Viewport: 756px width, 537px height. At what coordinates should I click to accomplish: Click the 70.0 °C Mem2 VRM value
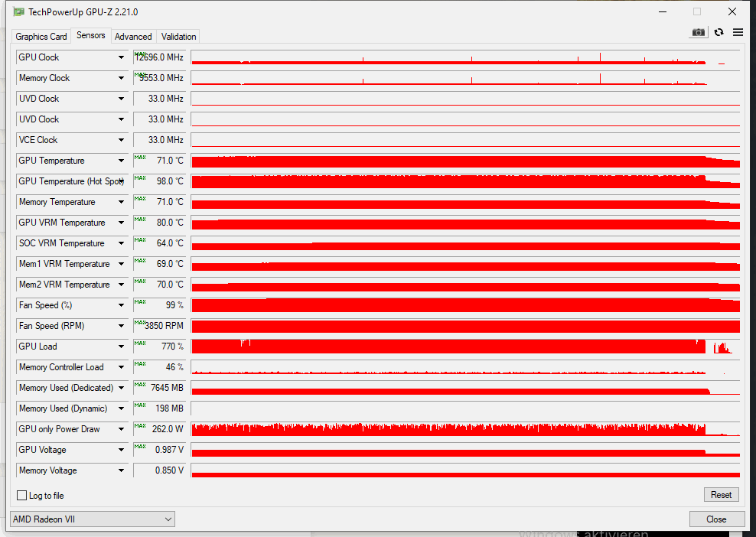click(x=160, y=285)
